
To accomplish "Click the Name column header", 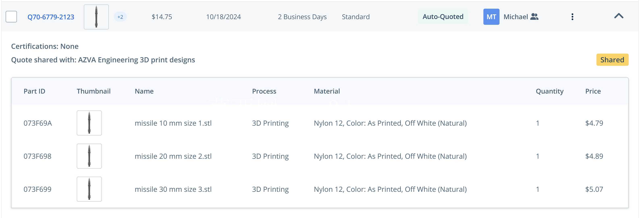I will pyautogui.click(x=144, y=91).
